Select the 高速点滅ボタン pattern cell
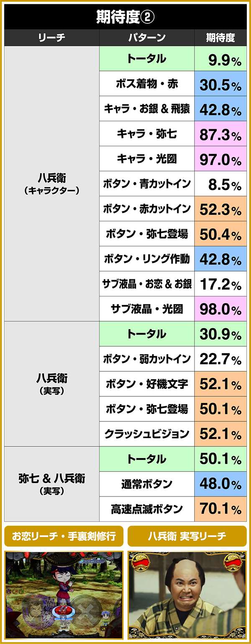Viewport: 251px width, 644px height. [x=147, y=510]
